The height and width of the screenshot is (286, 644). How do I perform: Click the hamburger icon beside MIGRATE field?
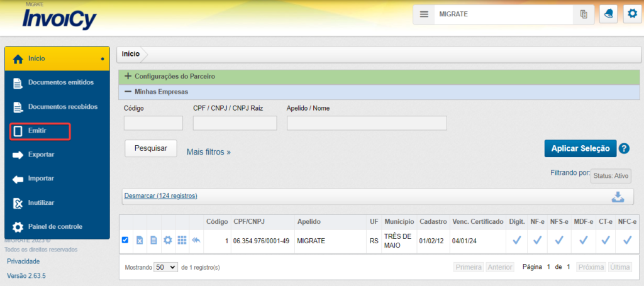[424, 14]
